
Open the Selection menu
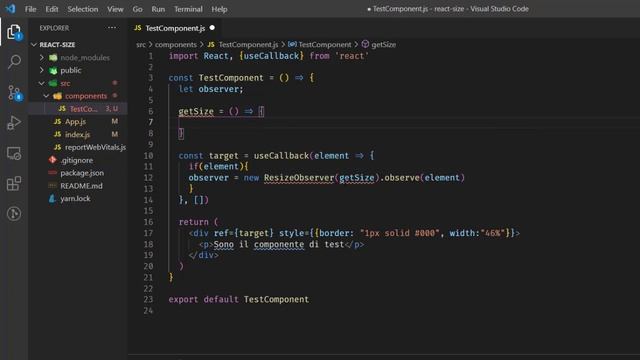83,9
